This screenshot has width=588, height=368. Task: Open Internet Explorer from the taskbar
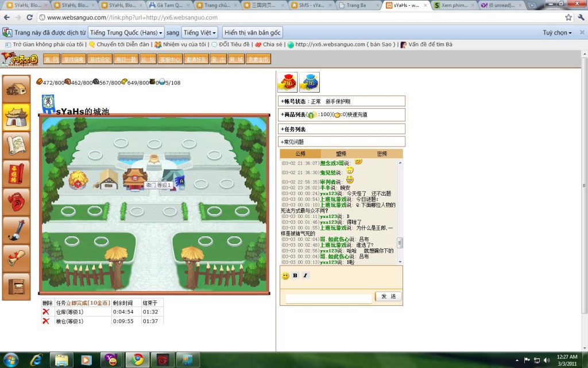tap(36, 360)
